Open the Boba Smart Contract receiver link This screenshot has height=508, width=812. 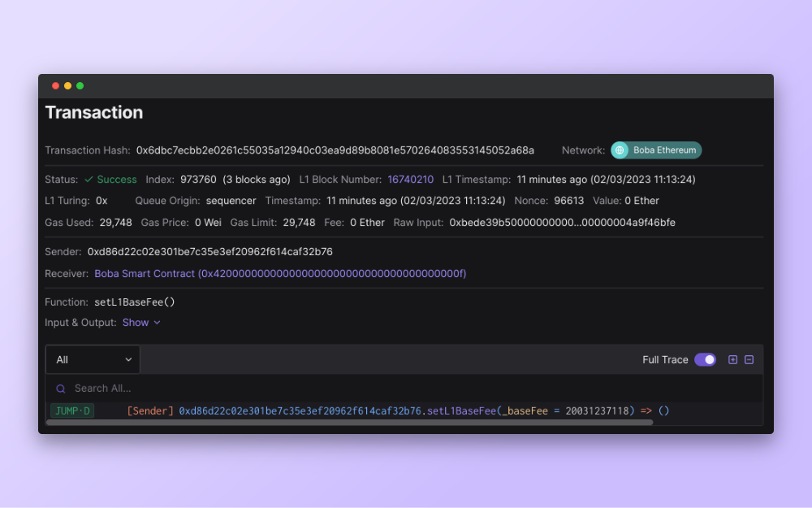[280, 274]
